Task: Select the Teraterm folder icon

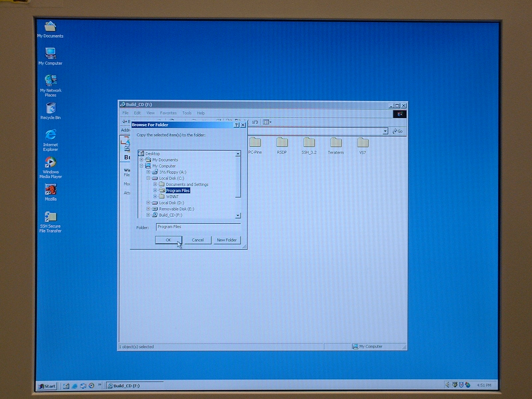Action: (x=335, y=143)
